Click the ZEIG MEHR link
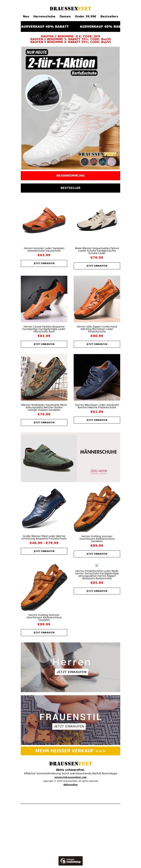This screenshot has width=141, height=868. tap(99, 471)
